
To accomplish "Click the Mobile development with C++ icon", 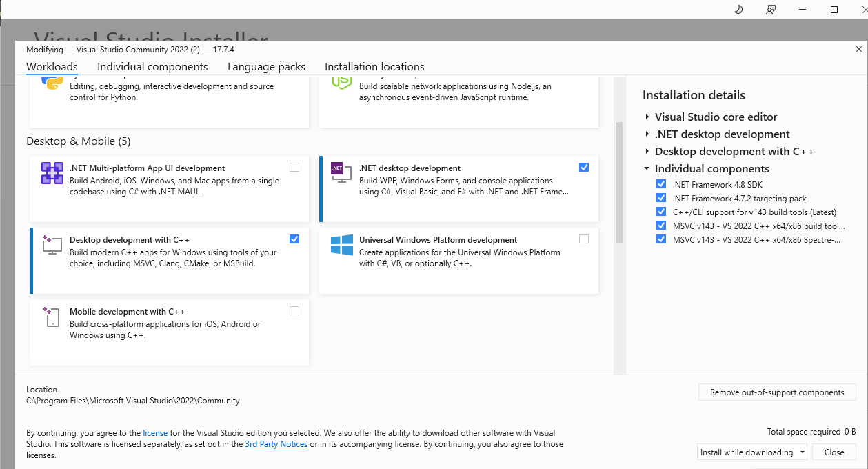I will click(52, 317).
